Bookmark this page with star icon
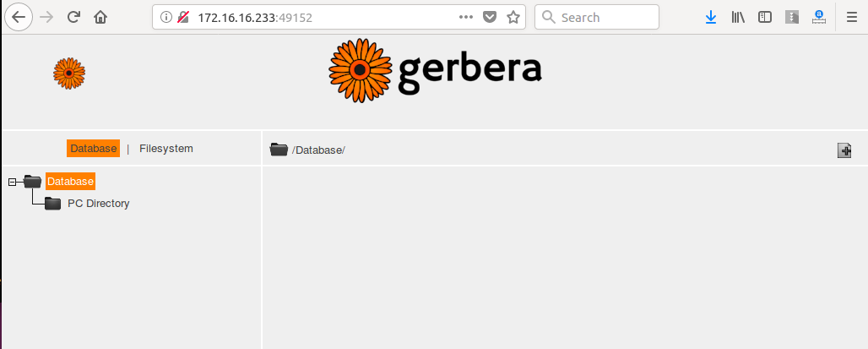The image size is (868, 349). (x=513, y=17)
